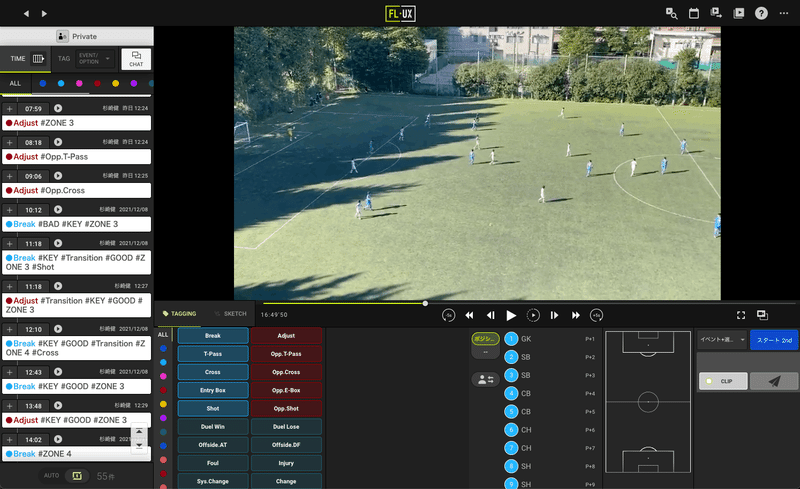Go back with the left arrow at top
The width and height of the screenshot is (800, 489).
pos(26,14)
